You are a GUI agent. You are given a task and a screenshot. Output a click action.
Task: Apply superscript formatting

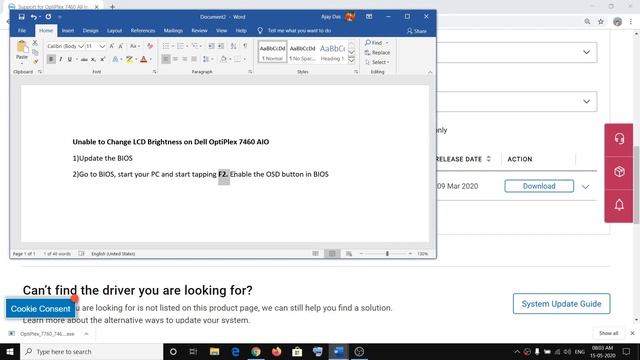[103, 60]
